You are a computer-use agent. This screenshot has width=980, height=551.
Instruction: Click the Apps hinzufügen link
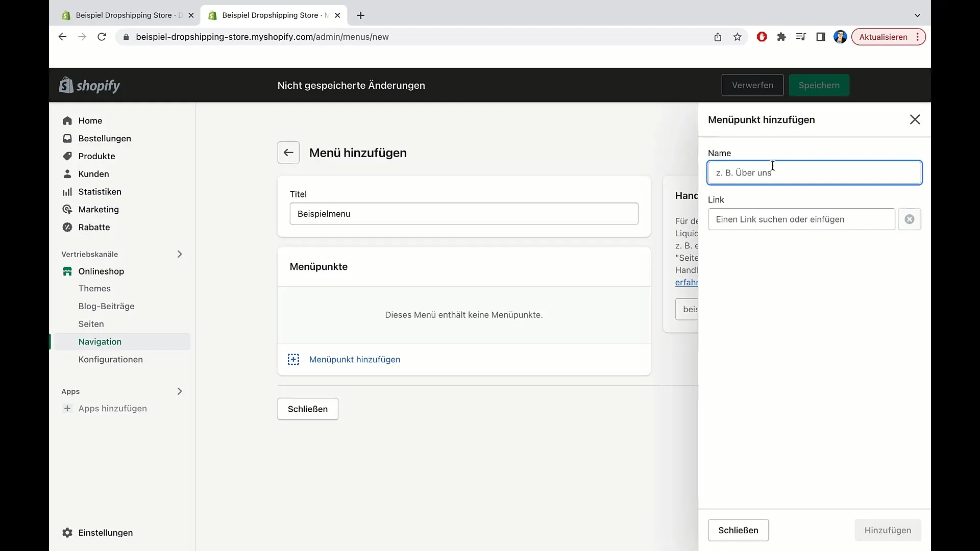pyautogui.click(x=113, y=408)
